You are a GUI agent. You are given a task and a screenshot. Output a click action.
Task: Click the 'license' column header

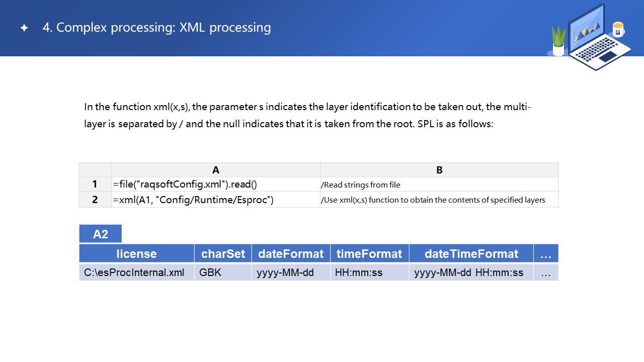136,253
